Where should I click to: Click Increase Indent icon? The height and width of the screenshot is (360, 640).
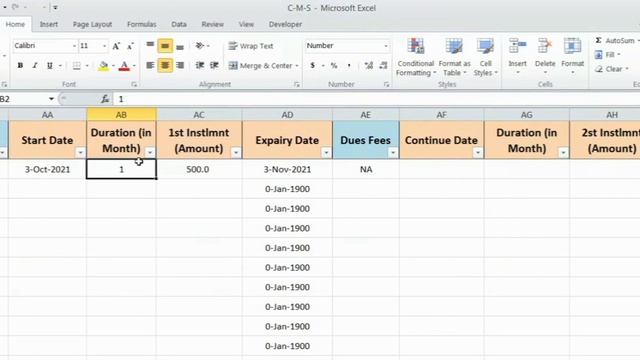[x=214, y=65]
